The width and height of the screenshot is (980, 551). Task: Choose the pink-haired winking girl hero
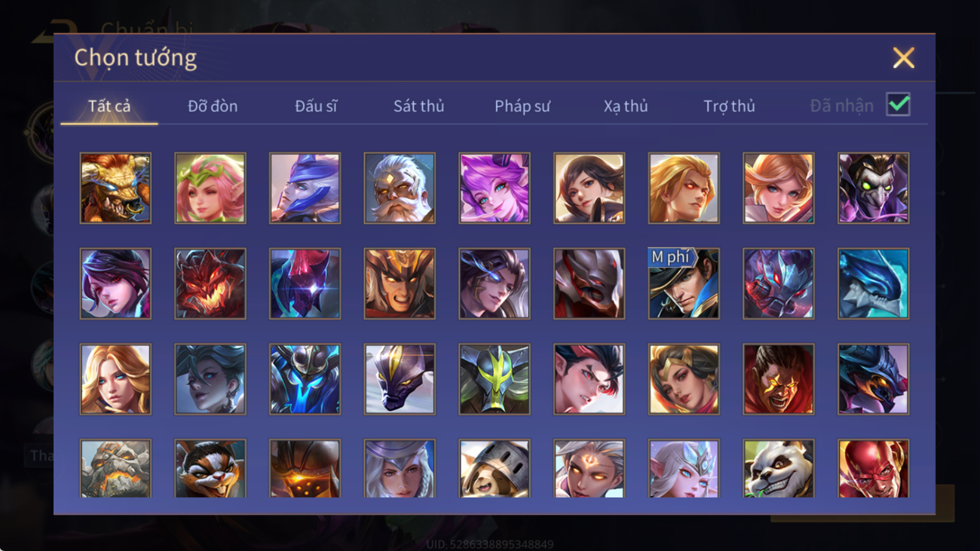click(210, 188)
